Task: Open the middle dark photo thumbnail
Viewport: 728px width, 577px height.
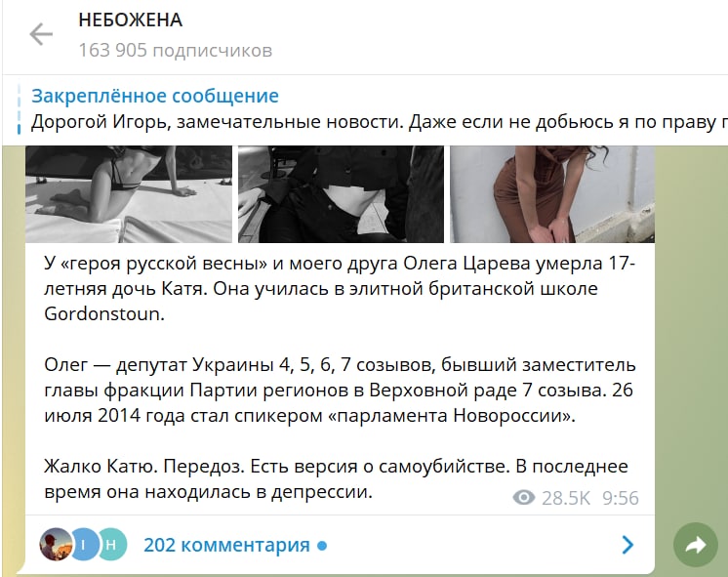Action: (x=341, y=194)
